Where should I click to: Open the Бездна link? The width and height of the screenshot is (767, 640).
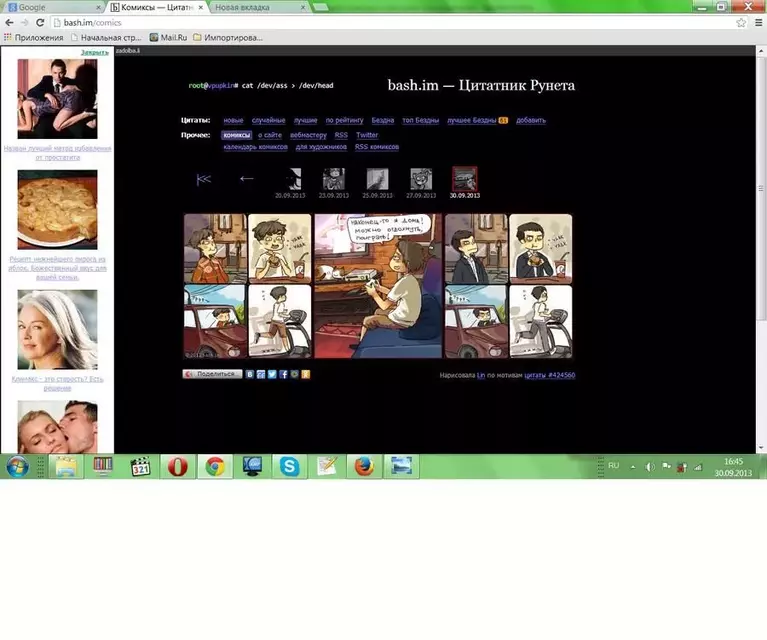tap(383, 120)
